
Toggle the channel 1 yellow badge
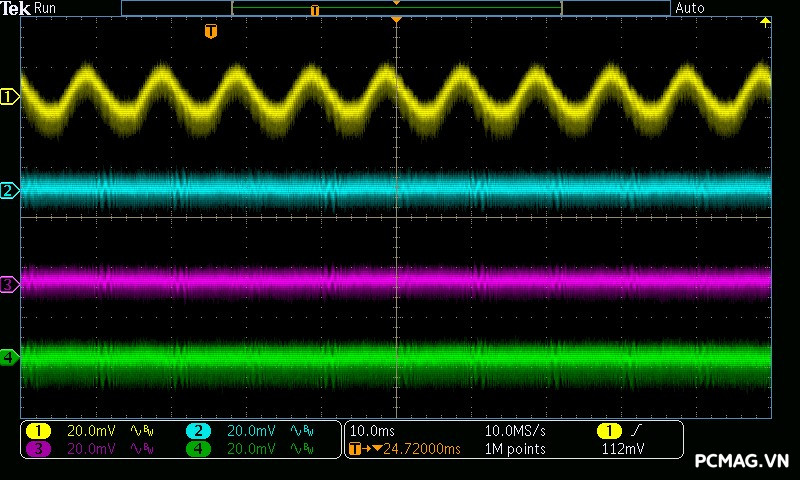point(38,431)
